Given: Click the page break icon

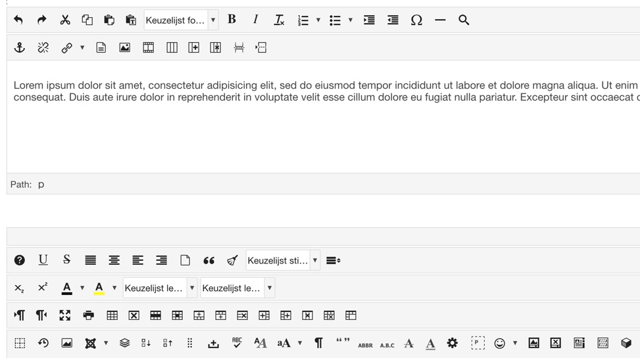Looking at the screenshot, I should click(x=239, y=48).
